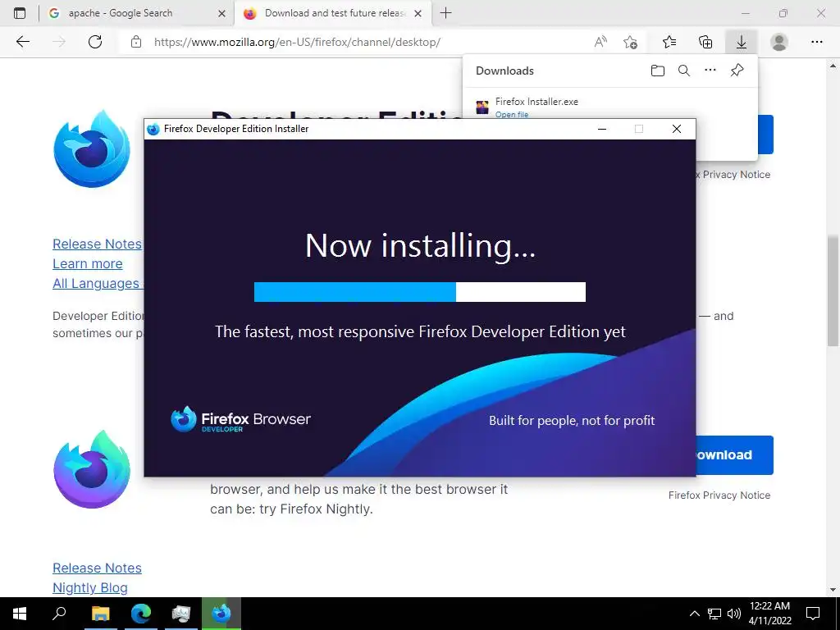This screenshot has height=630, width=840.
Task: Open the notification center icon
Action: 813,614
